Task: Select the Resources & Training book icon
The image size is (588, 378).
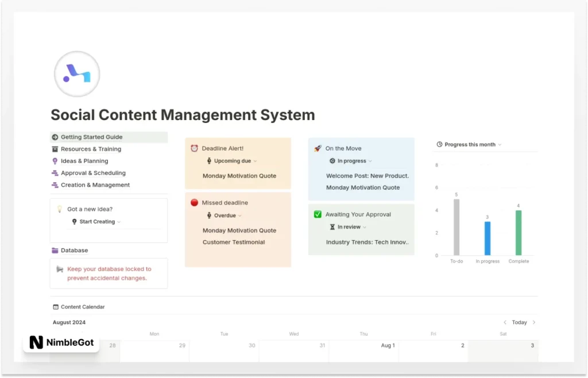Action: click(56, 149)
